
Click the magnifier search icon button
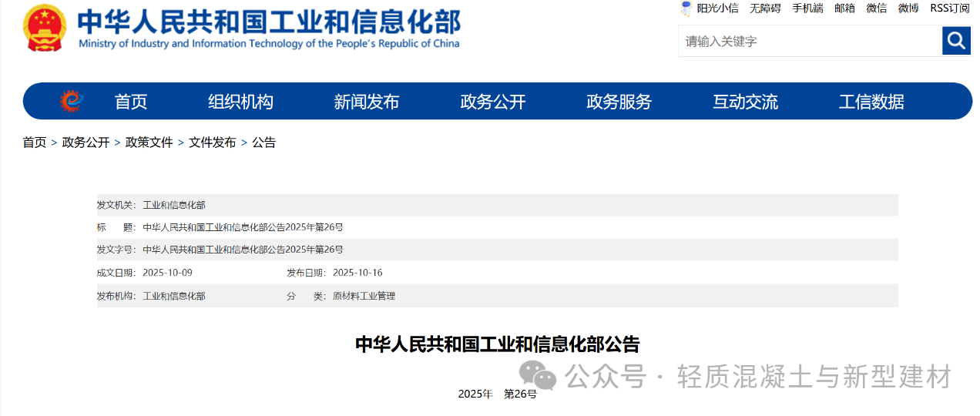(x=956, y=41)
